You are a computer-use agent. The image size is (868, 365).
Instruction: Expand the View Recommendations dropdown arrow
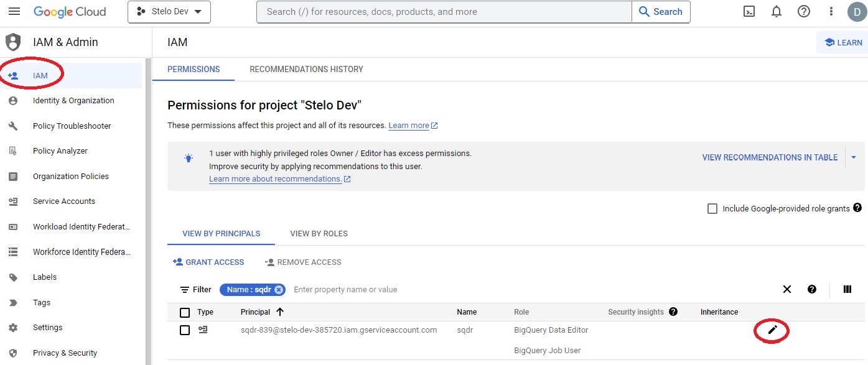point(854,157)
